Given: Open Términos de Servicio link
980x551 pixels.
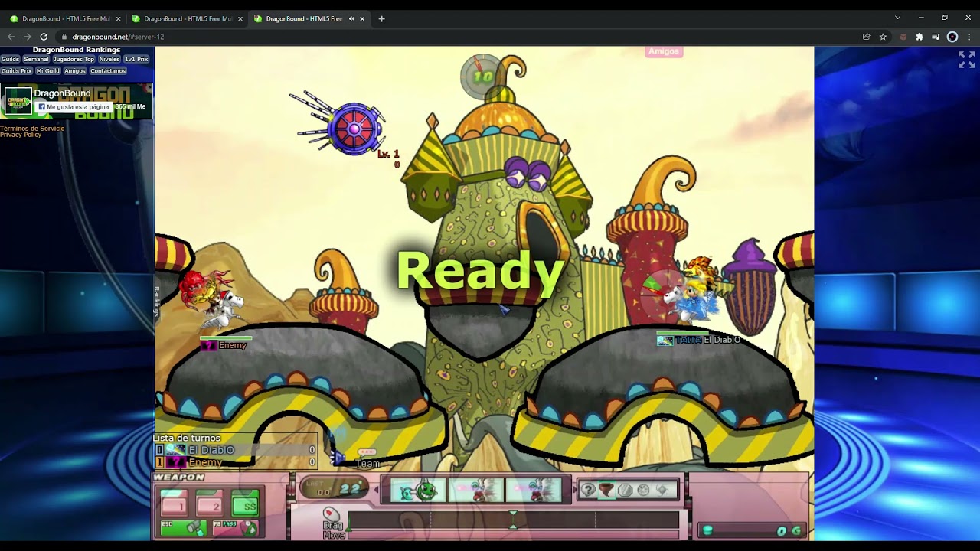Looking at the screenshot, I should point(32,128).
